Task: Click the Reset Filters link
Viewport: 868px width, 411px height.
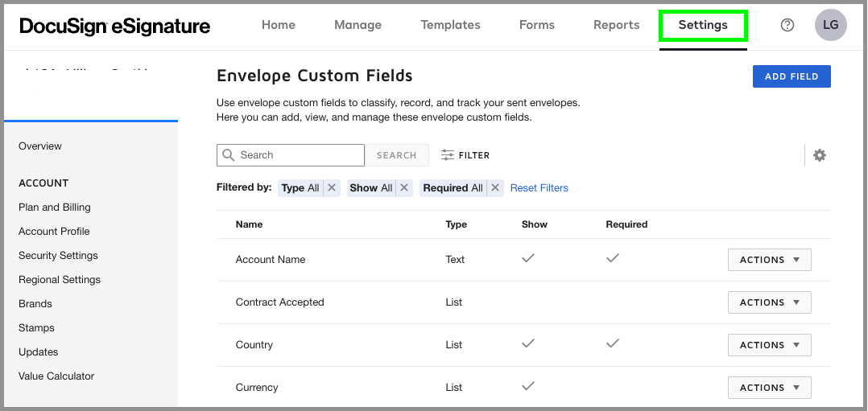Action: coord(539,188)
